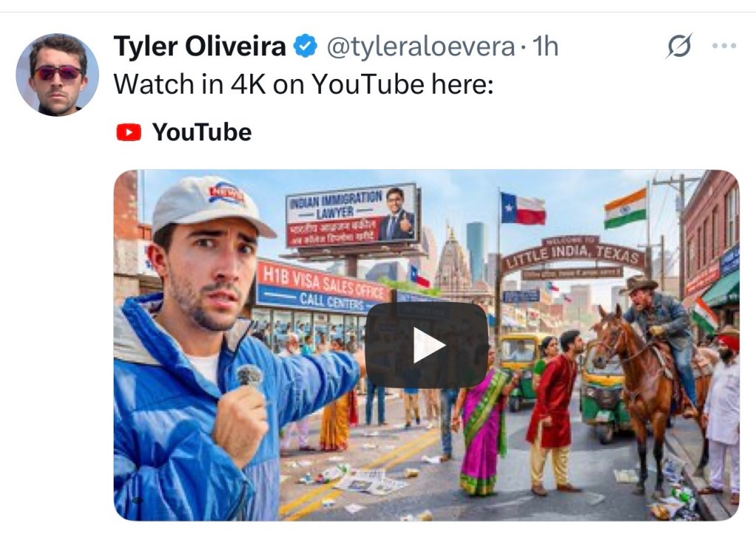Click the reporter's white news cap
The height and width of the screenshot is (534, 756).
tap(210, 205)
